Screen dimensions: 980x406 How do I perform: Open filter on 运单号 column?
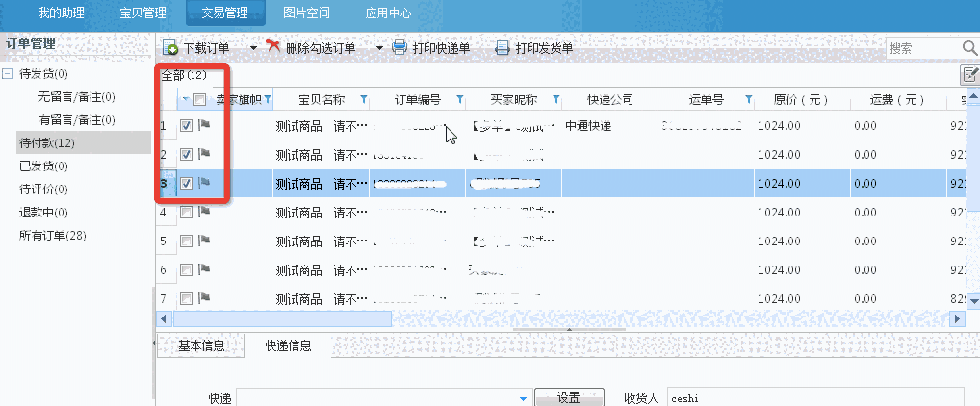(x=749, y=99)
